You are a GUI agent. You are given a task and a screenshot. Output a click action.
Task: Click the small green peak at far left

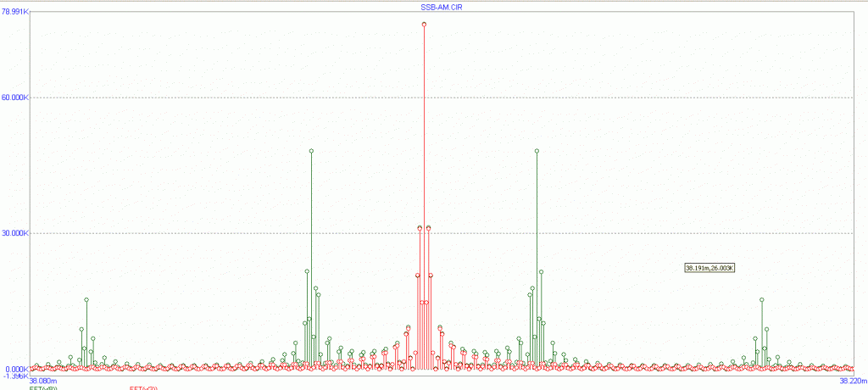86,300
